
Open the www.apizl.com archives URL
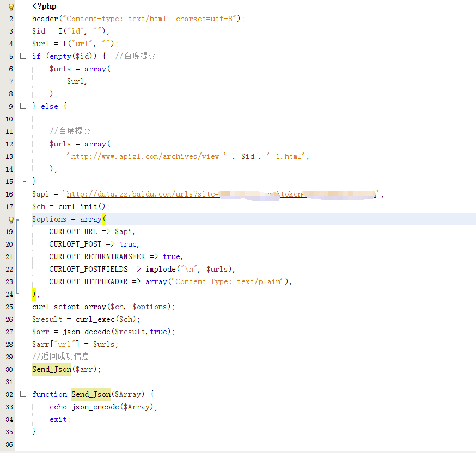coord(148,156)
